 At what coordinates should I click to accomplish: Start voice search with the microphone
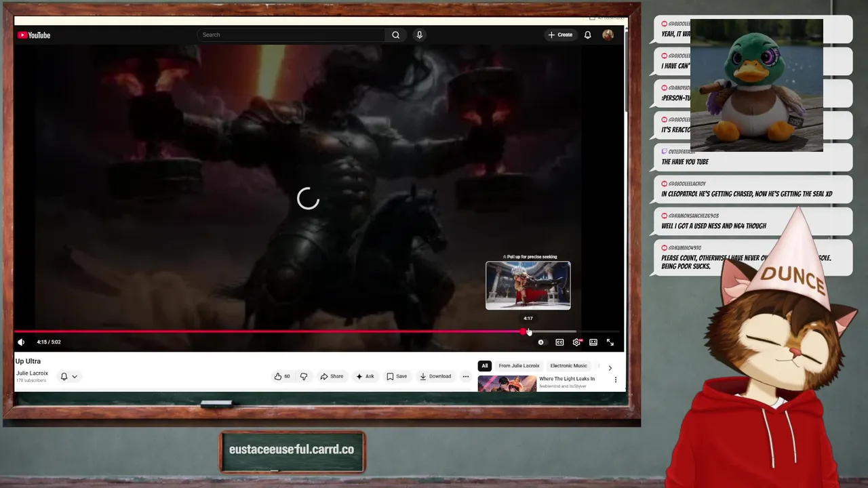(x=419, y=35)
